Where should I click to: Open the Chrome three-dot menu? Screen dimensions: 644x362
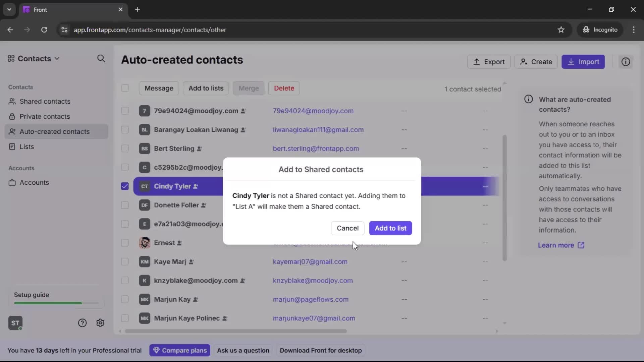coord(634,29)
